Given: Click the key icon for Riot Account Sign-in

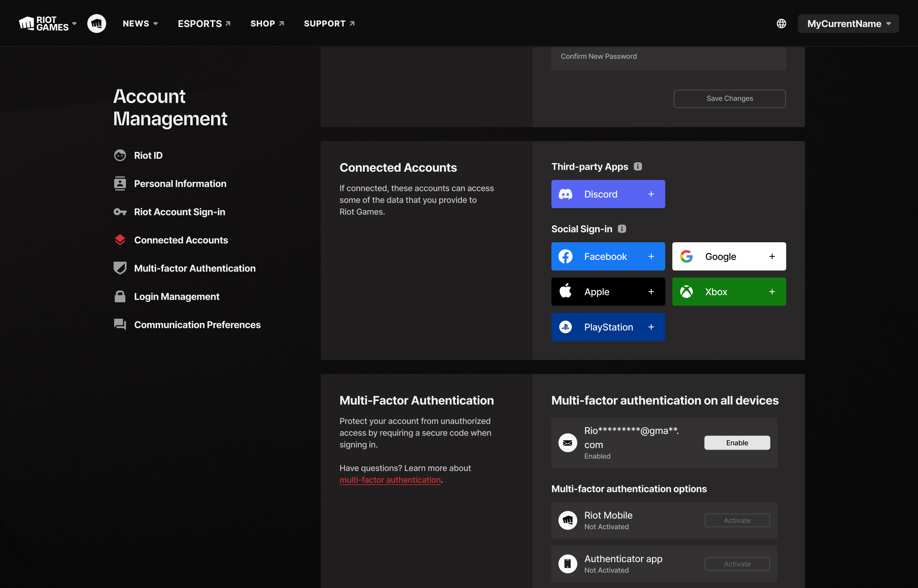Looking at the screenshot, I should pos(120,212).
